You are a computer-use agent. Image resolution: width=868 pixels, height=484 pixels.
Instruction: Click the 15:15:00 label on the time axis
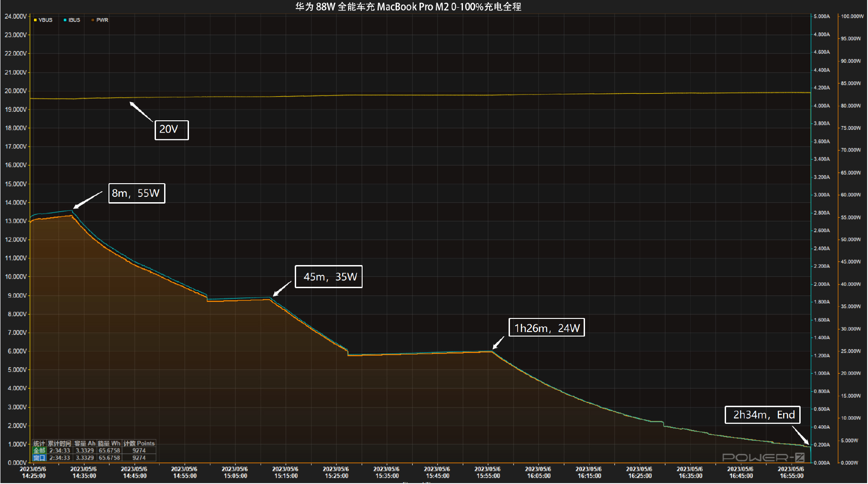[x=286, y=476]
